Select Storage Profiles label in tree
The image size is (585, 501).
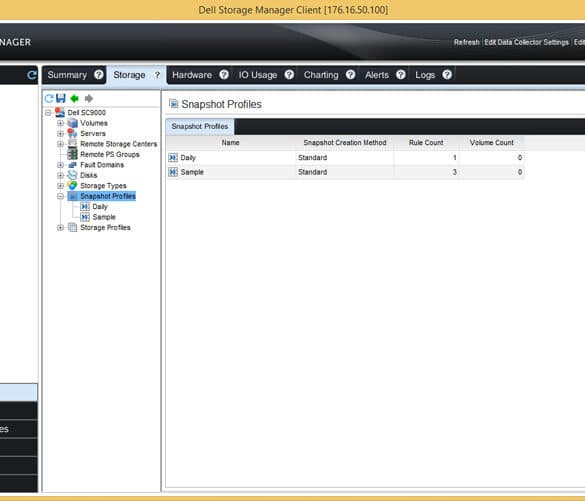[x=105, y=228]
